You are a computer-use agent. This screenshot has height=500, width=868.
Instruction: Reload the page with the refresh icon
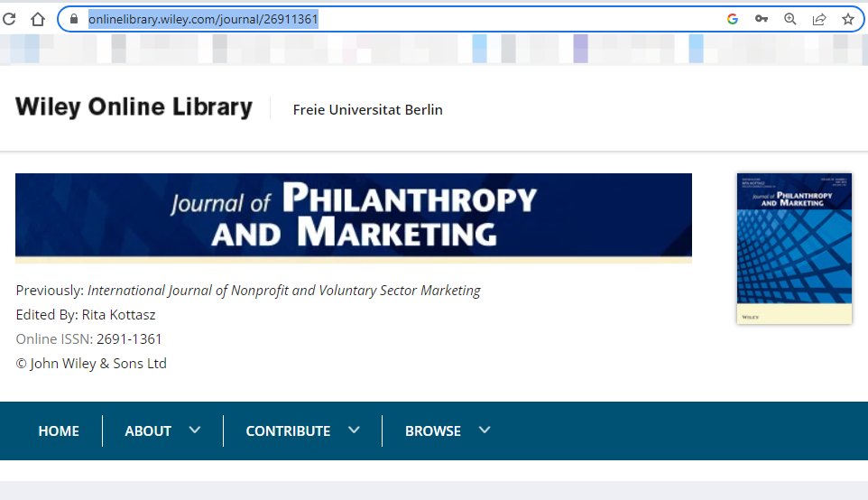click(x=9, y=19)
